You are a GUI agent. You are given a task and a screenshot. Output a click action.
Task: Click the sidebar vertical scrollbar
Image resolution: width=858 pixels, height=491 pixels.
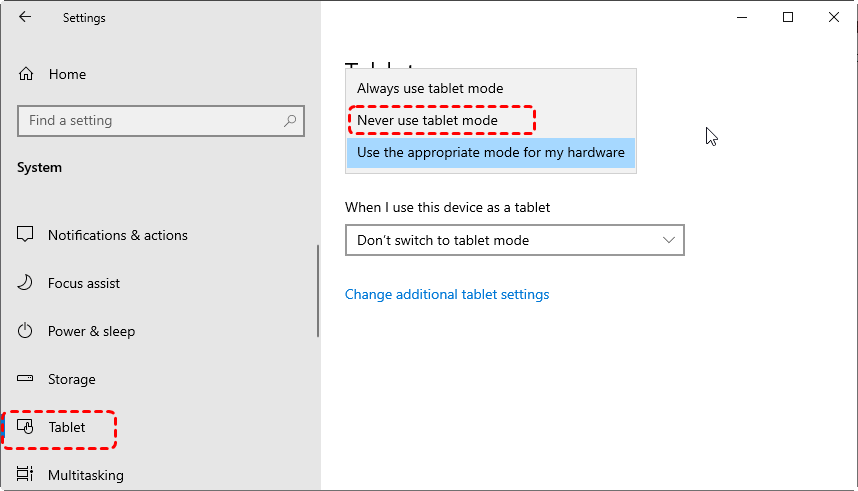[x=318, y=290]
